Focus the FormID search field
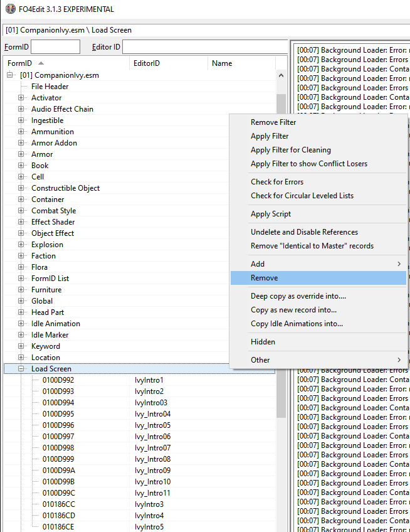This screenshot has height=532, width=410. (x=55, y=47)
